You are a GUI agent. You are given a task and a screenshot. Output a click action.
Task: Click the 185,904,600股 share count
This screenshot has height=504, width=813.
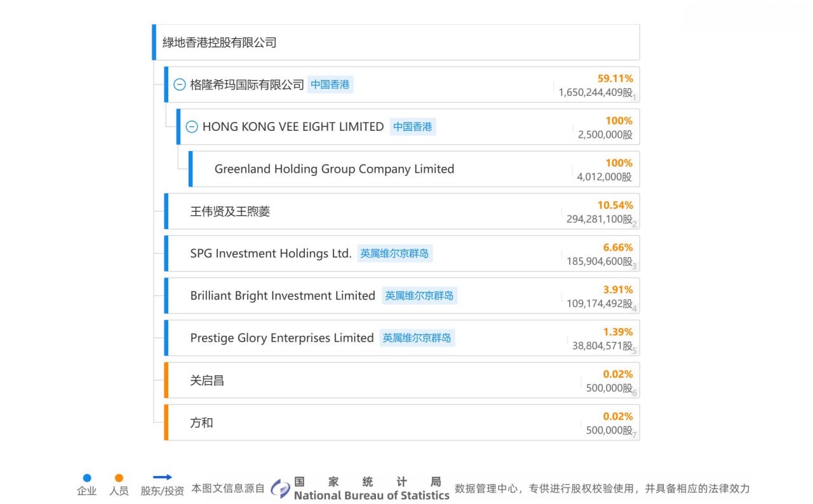pos(600,262)
